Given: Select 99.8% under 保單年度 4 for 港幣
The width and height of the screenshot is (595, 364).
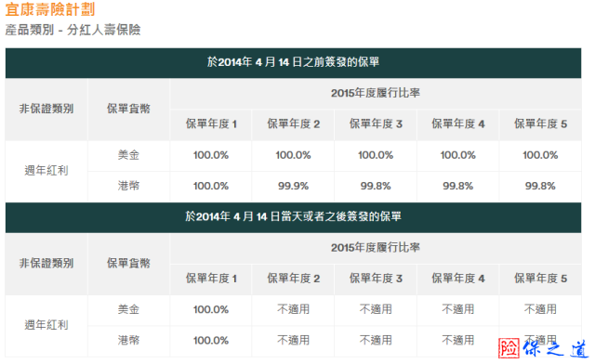Looking at the screenshot, I should tap(457, 186).
